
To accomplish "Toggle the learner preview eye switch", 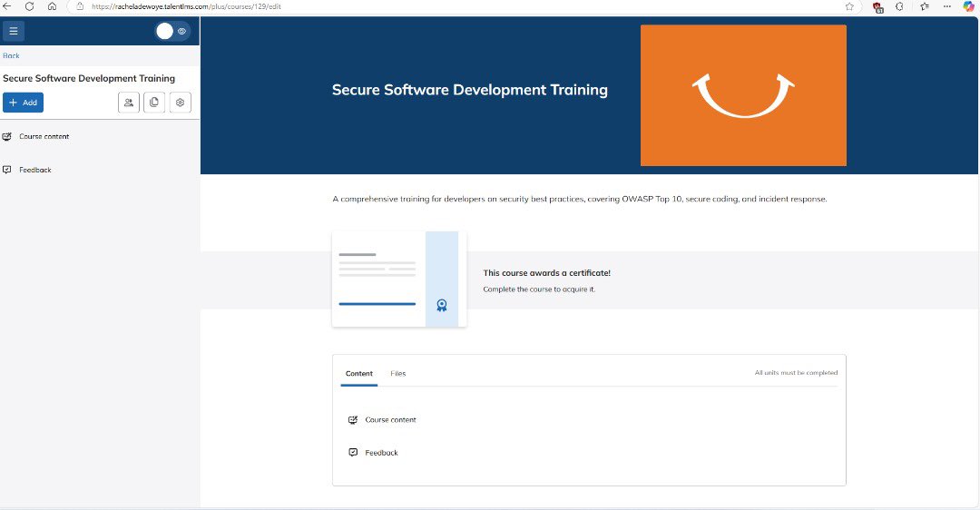I will click(x=172, y=31).
